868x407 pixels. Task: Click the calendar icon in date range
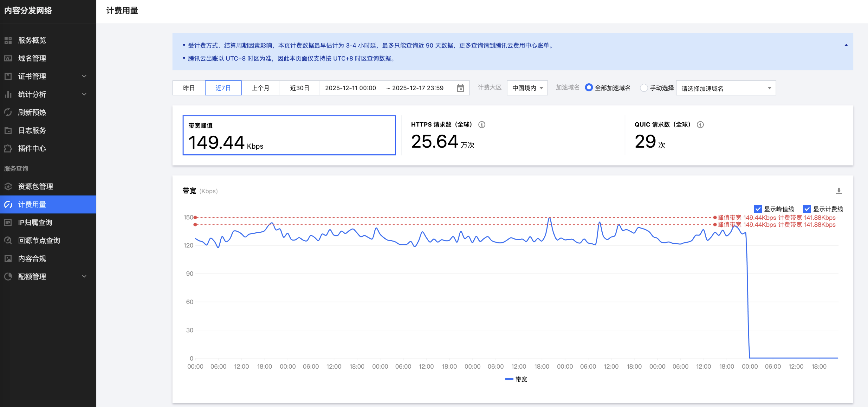click(x=460, y=88)
